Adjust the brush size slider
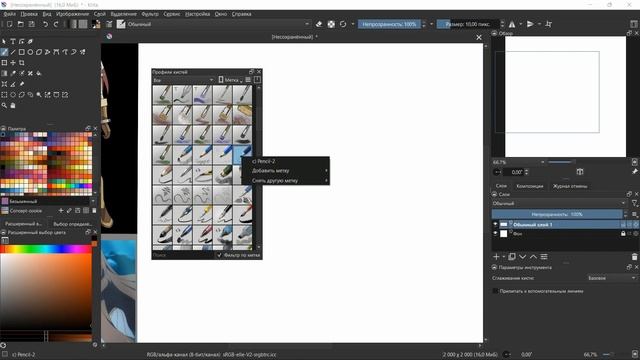The height and width of the screenshot is (360, 640). [x=468, y=24]
